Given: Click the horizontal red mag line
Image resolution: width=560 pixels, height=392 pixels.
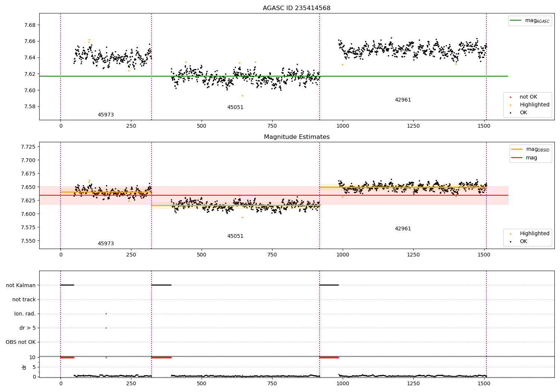Looking at the screenshot, I should point(274,195).
